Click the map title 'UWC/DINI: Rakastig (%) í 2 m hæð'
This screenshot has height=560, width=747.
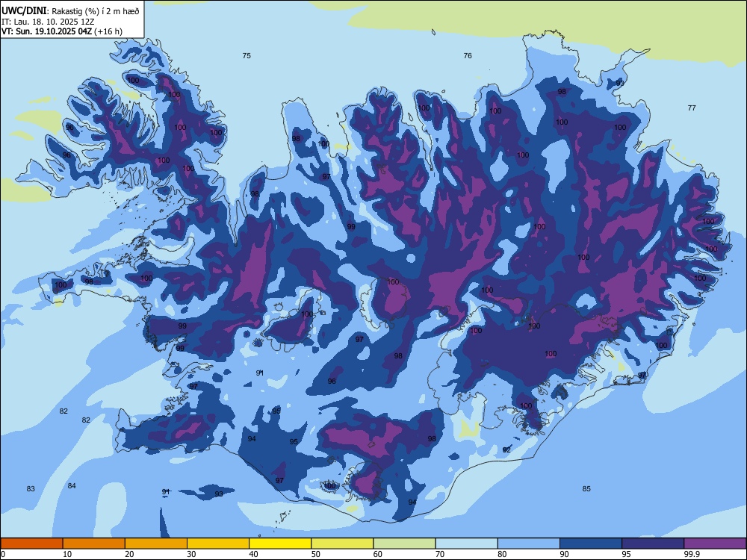tap(70, 11)
